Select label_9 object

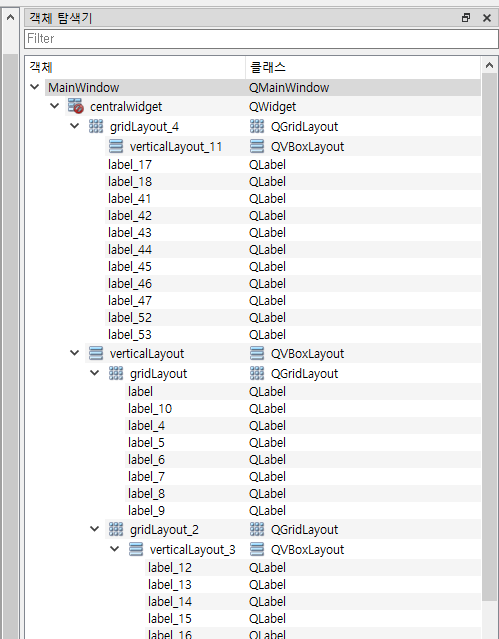(146, 510)
